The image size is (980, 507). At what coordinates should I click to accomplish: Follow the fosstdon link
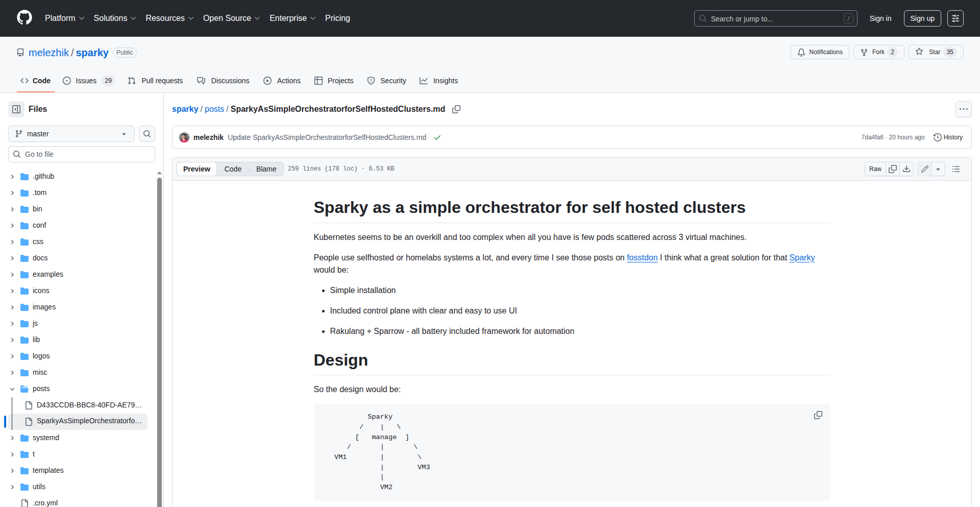point(642,258)
